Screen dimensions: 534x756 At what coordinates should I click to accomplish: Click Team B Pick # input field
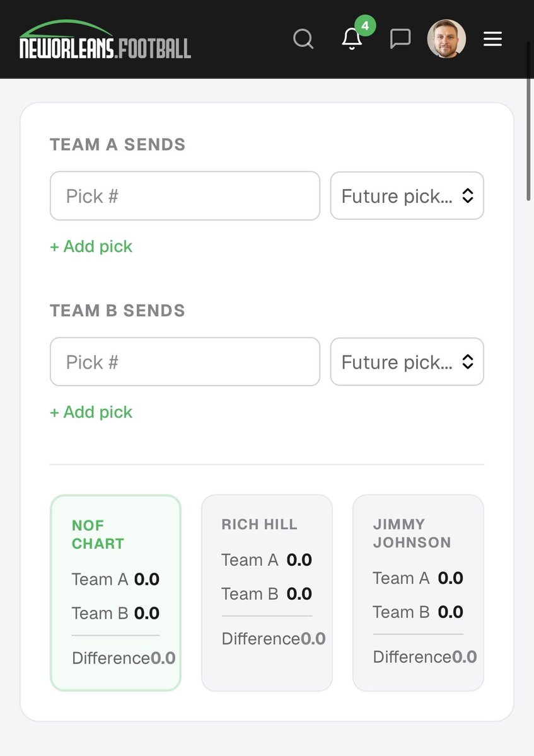tap(185, 362)
